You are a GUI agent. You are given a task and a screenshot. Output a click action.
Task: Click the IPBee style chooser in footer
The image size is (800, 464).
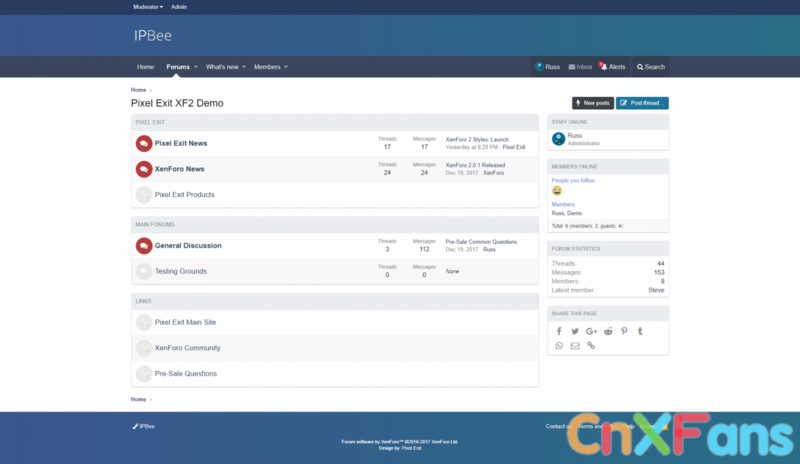144,426
